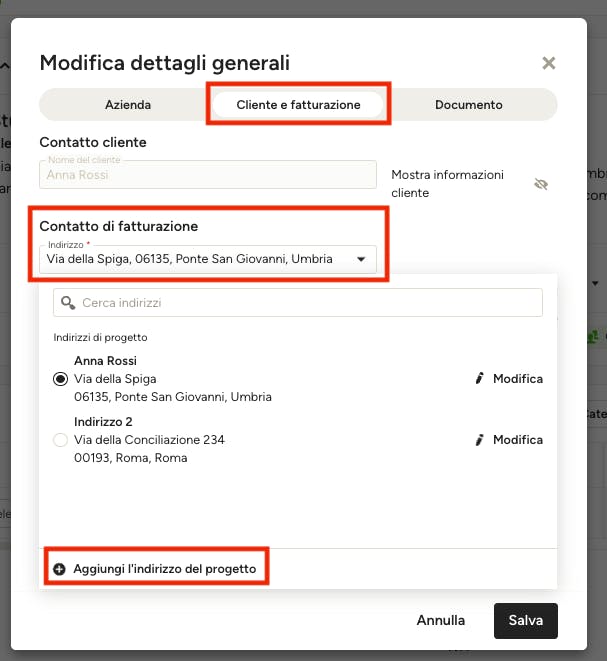
Task: Focus the Cerca indirizzi search field
Action: coord(298,303)
